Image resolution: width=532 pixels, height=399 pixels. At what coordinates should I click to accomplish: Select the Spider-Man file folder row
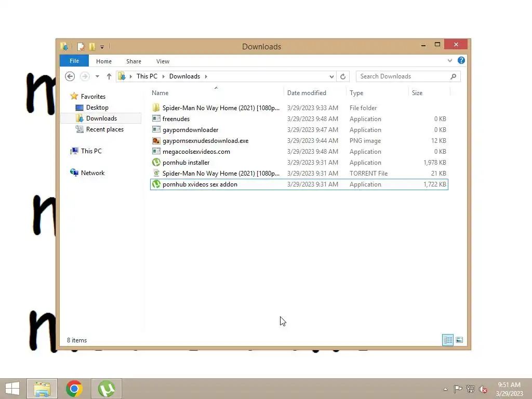[x=299, y=108]
